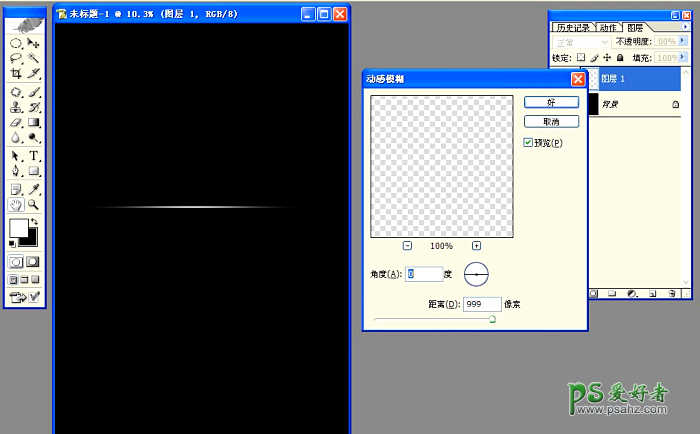Open the 动作 actions tab
Viewport: 700px width, 434px height.
tap(610, 27)
